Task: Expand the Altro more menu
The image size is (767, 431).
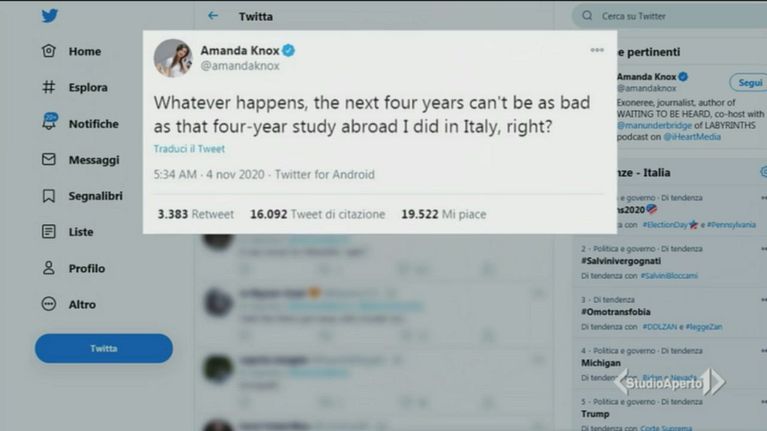Action: [x=68, y=304]
